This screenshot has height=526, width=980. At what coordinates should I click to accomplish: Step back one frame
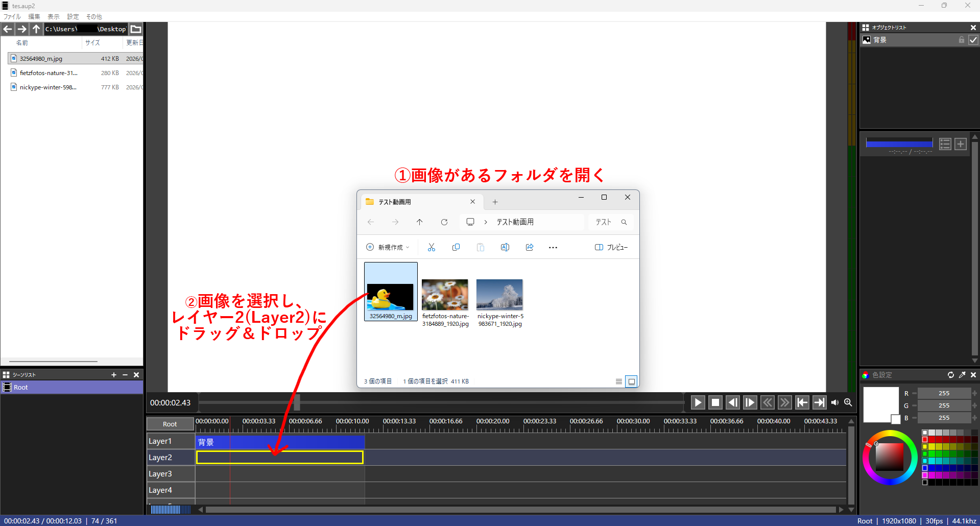point(732,402)
